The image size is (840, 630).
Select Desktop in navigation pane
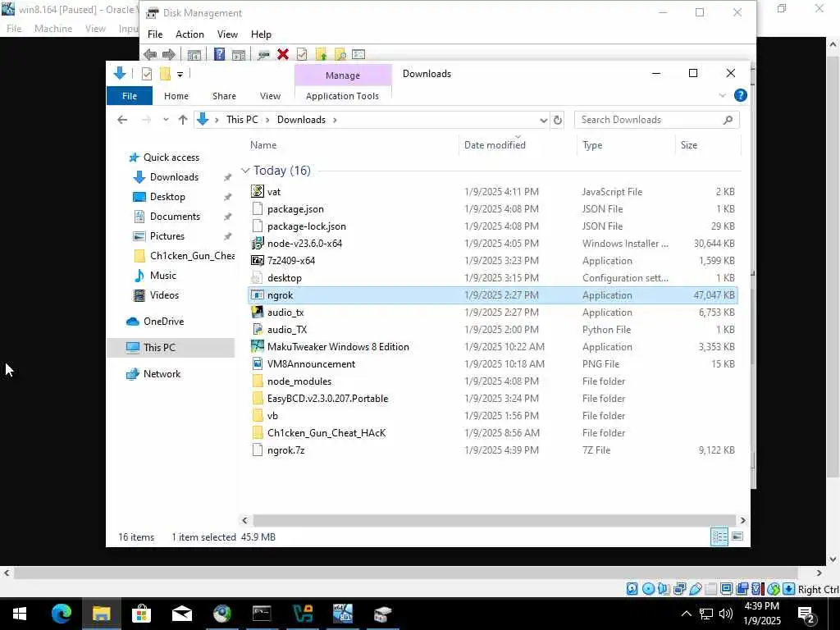(167, 197)
